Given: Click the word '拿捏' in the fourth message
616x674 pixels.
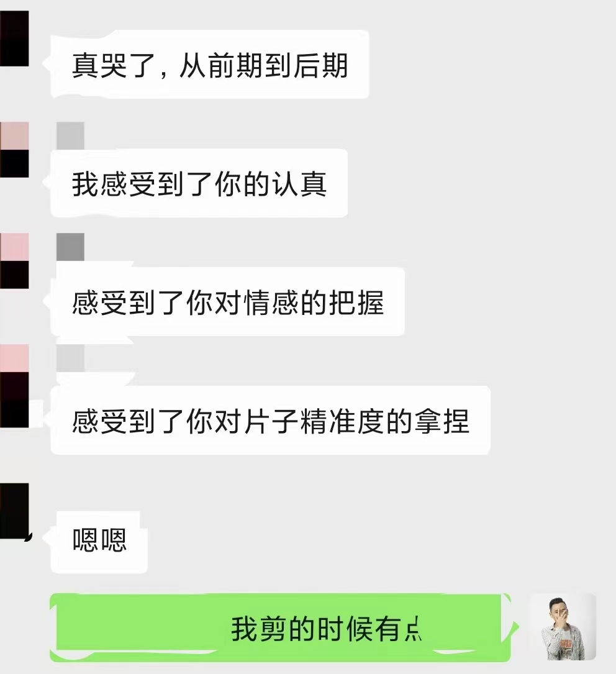Looking at the screenshot, I should [442, 422].
